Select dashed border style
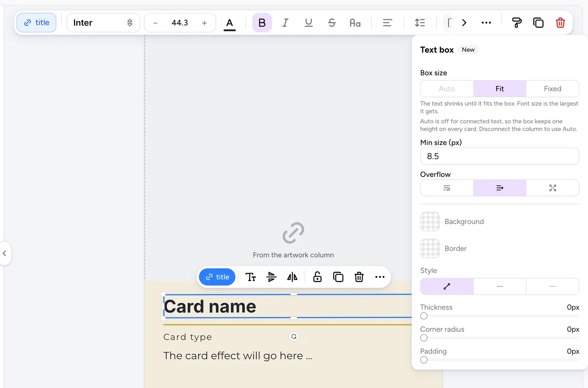The width and height of the screenshot is (588, 388). point(500,286)
